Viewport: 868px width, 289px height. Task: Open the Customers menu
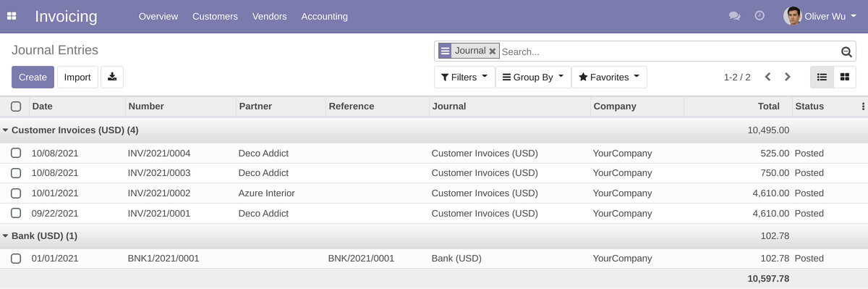pyautogui.click(x=215, y=16)
